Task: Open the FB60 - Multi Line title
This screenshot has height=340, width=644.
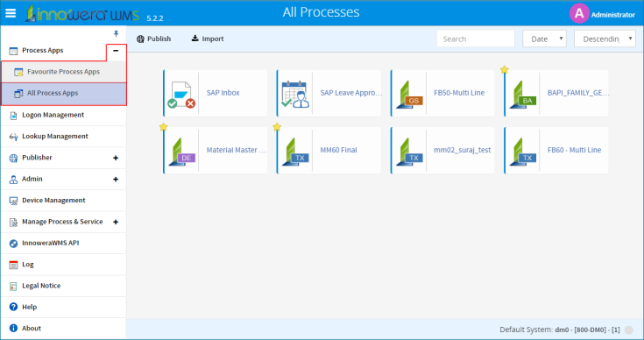Action: pyautogui.click(x=574, y=151)
